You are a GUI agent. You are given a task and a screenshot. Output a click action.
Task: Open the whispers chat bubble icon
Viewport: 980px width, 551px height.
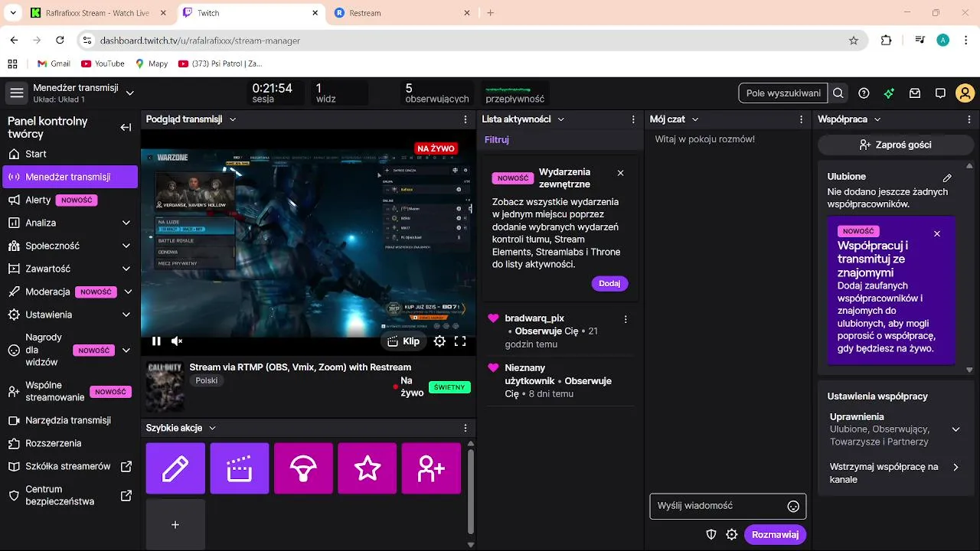point(940,93)
